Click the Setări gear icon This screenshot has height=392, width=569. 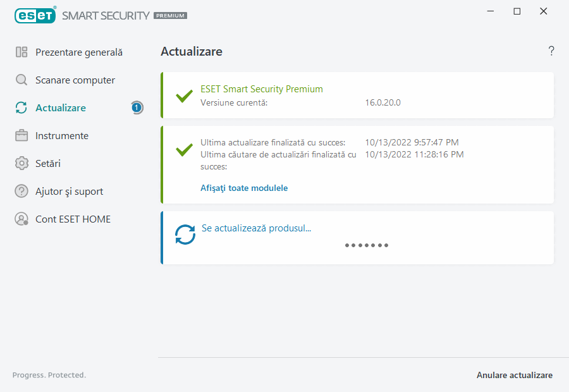[x=21, y=164]
